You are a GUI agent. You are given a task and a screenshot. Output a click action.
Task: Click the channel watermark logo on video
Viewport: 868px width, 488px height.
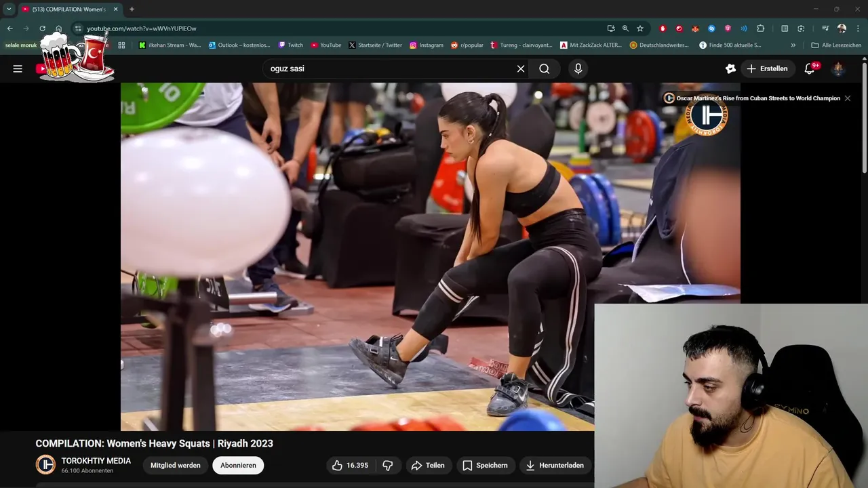point(706,117)
